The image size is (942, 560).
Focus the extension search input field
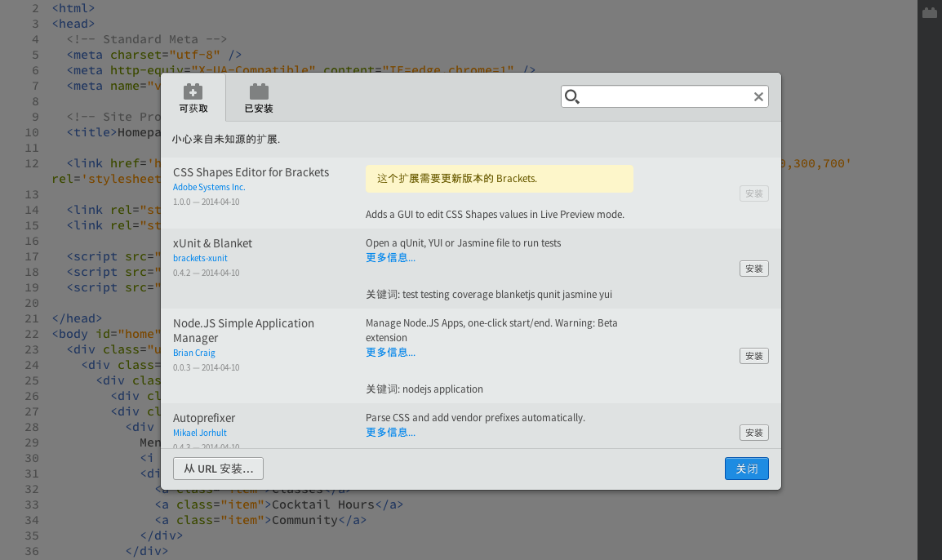click(665, 97)
